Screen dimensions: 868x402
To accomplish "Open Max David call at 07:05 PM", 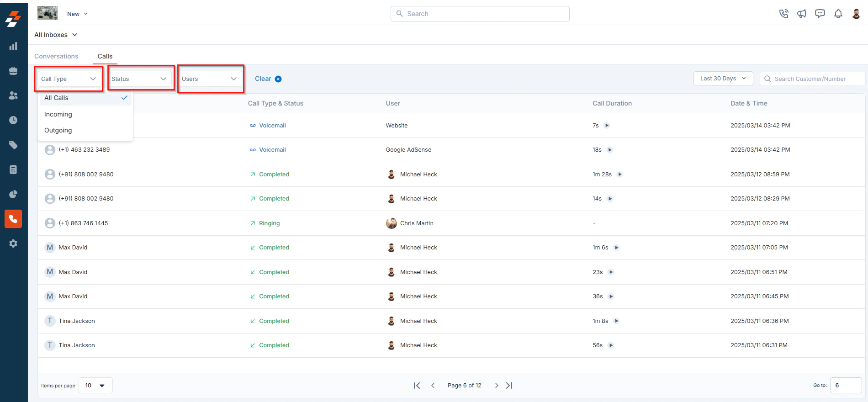I will coord(73,248).
